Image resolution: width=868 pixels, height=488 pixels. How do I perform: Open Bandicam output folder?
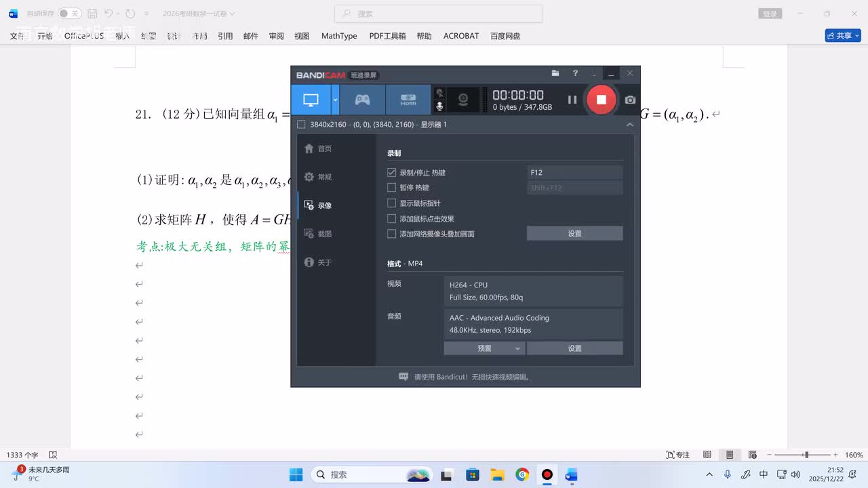pyautogui.click(x=555, y=73)
